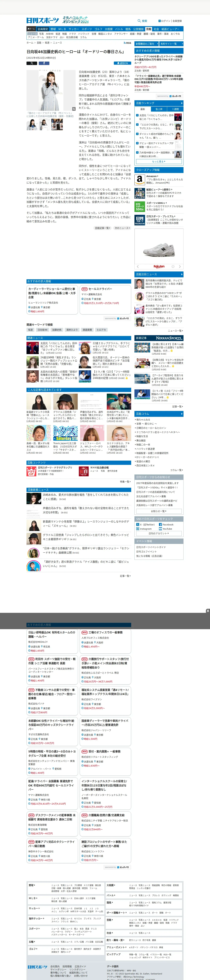Open コラム一覧 link
The image size is (210, 980).
click(x=176, y=470)
